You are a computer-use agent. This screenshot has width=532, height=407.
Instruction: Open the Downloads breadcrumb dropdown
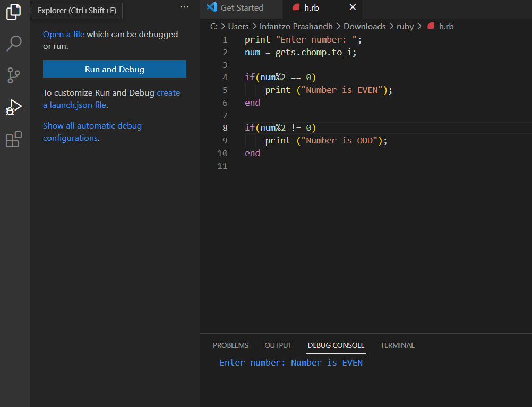[x=364, y=26]
